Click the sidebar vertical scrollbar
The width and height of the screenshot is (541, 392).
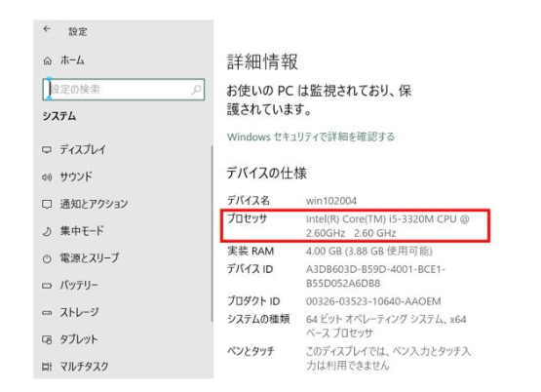pyautogui.click(x=212, y=234)
